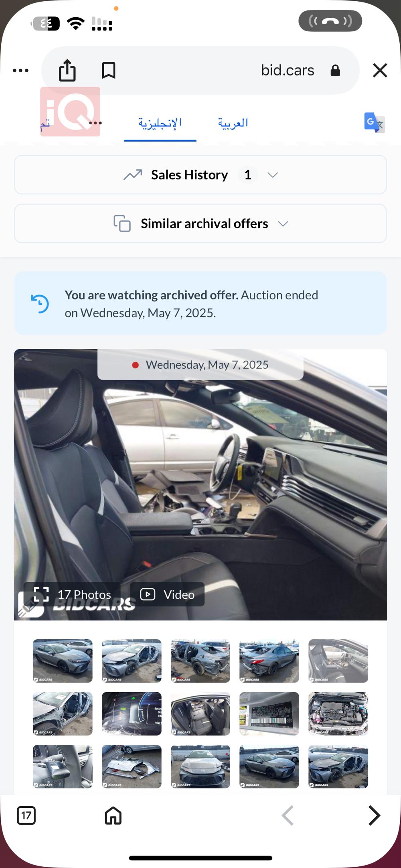Open the 17 Photos gallery button
The height and width of the screenshot is (868, 401).
pos(72,594)
